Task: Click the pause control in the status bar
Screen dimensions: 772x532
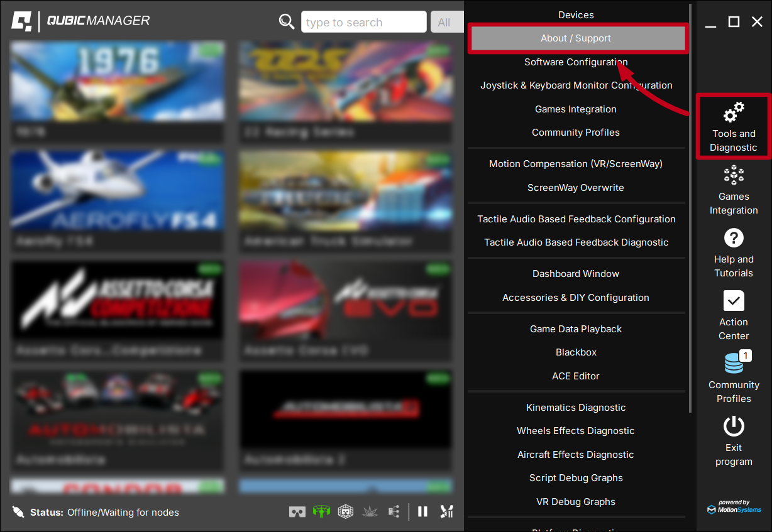Action: pos(422,511)
